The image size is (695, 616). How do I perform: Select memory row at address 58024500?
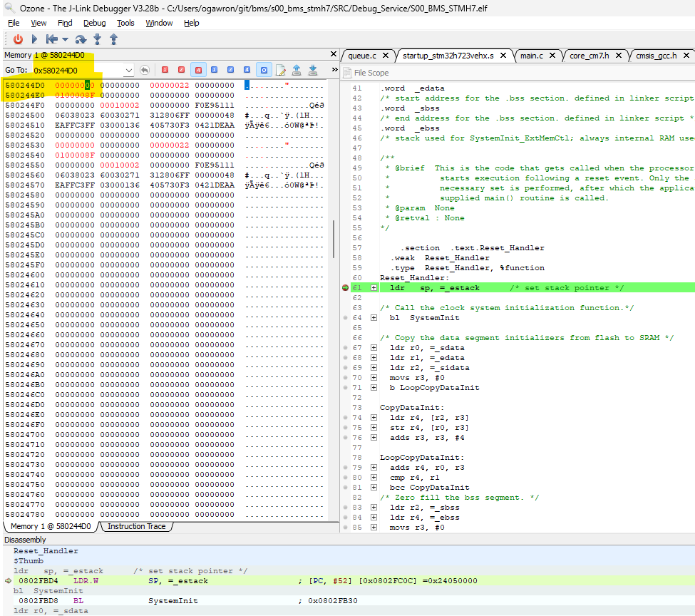tap(165, 115)
